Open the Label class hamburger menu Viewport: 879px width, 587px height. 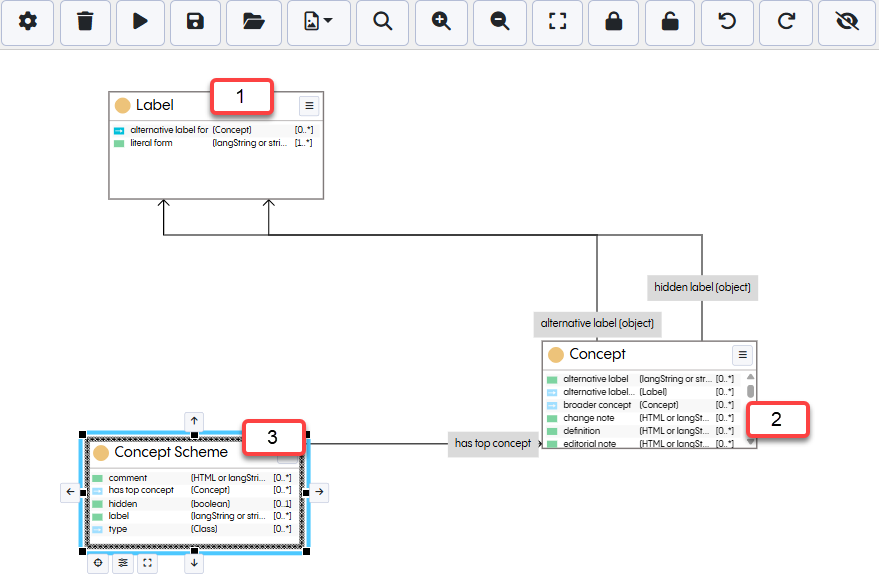[309, 106]
